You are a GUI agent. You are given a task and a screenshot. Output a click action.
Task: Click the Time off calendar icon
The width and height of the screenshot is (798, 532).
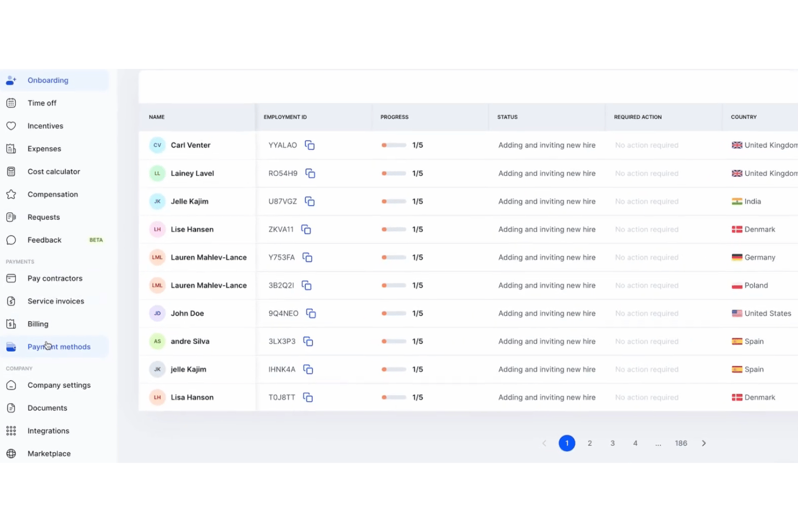11,103
